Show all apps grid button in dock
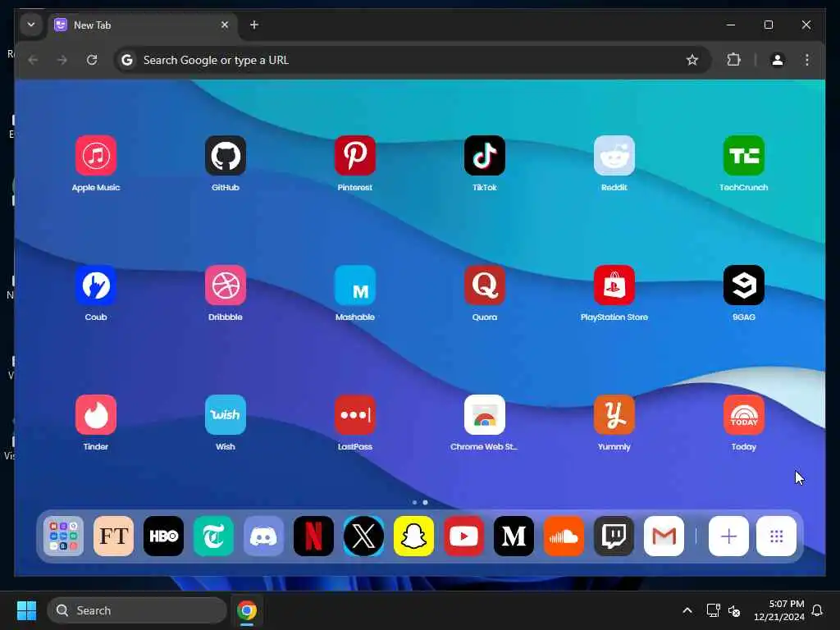 776,536
